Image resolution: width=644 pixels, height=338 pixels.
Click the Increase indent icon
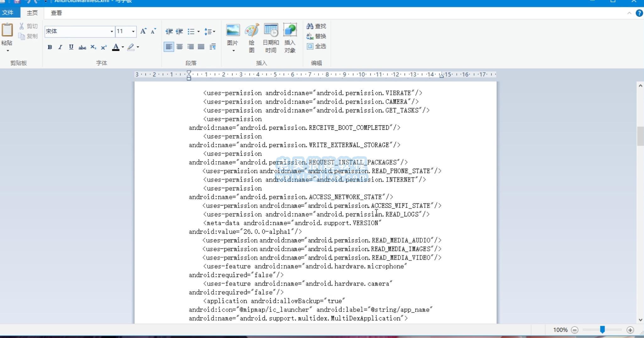[179, 31]
